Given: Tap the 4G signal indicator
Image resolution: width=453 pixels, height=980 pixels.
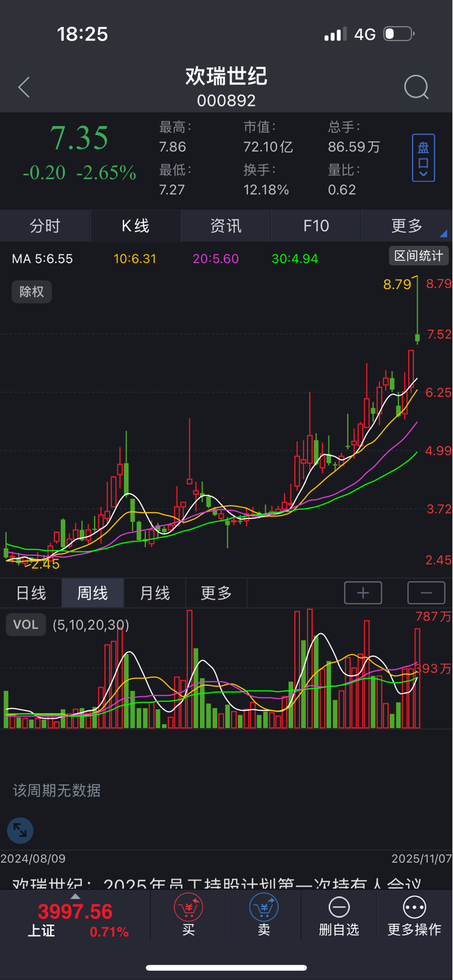Looking at the screenshot, I should 365,34.
